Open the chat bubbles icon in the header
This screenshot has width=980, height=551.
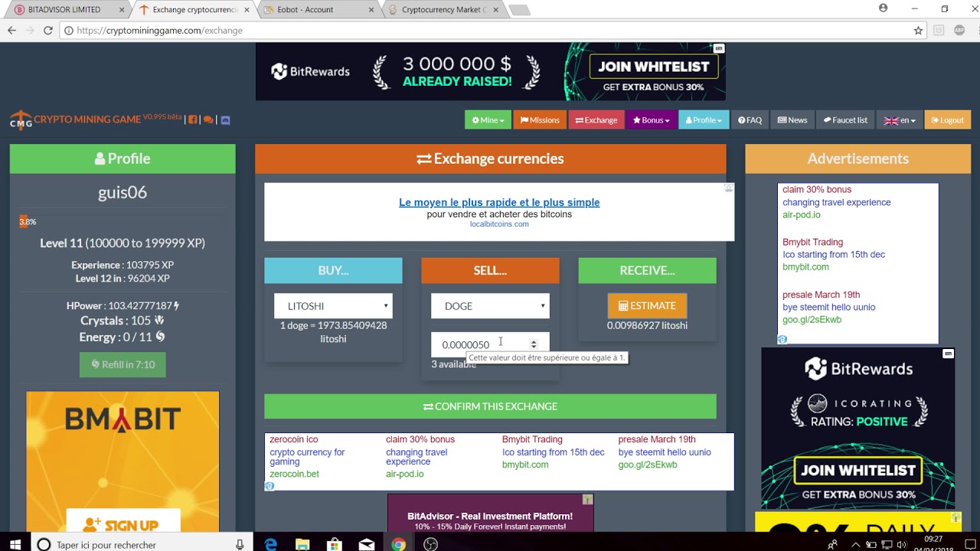point(208,120)
